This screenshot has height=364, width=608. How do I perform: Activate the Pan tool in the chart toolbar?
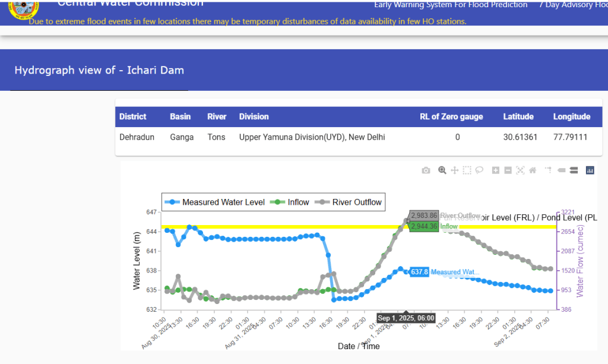pos(455,170)
